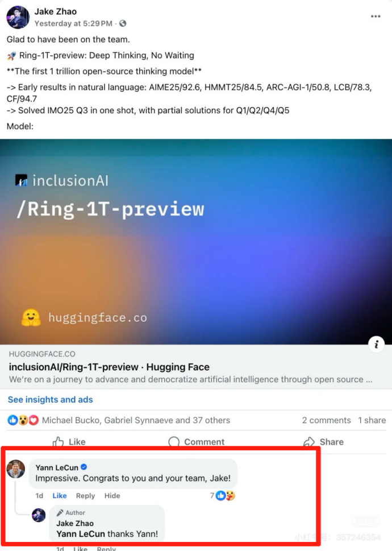Click Yann LeCun's verified badge
This screenshot has width=392, height=551.
[84, 467]
